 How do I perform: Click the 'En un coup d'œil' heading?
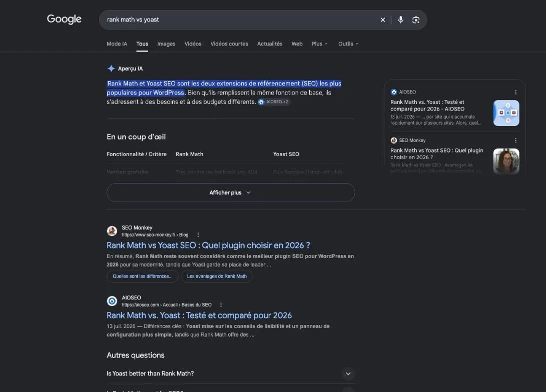(136, 136)
